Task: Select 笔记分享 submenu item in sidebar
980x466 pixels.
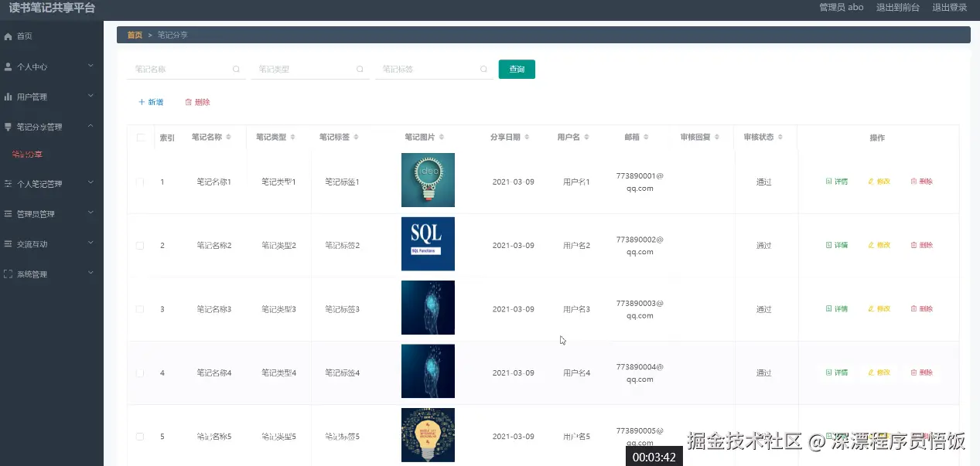Action: click(x=27, y=155)
